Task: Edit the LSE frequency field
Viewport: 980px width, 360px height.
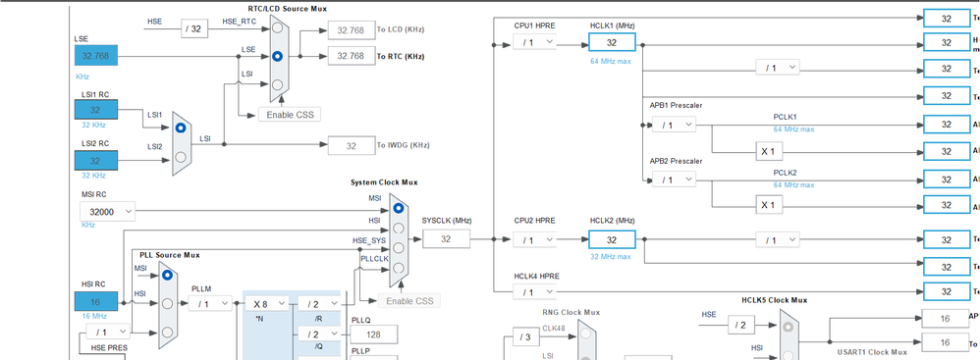Action: [x=95, y=56]
